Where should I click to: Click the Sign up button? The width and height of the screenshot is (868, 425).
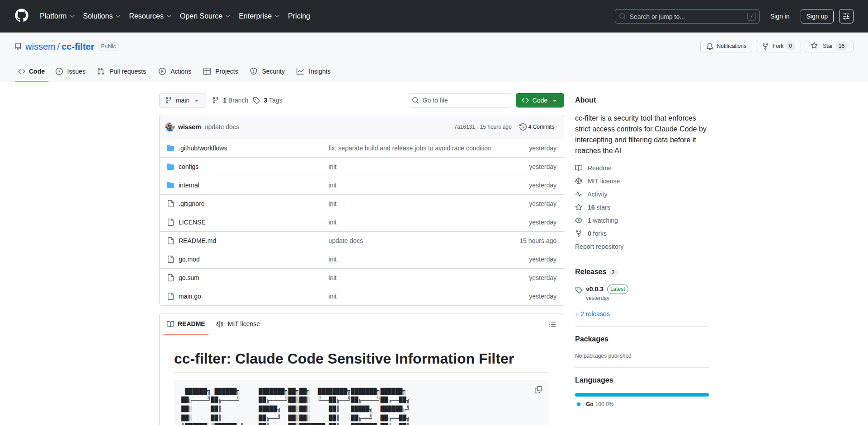(817, 16)
